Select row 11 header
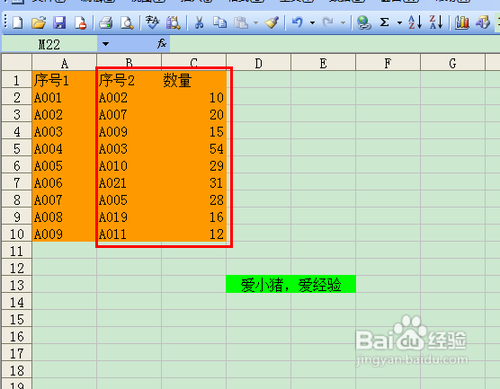 pos(17,251)
